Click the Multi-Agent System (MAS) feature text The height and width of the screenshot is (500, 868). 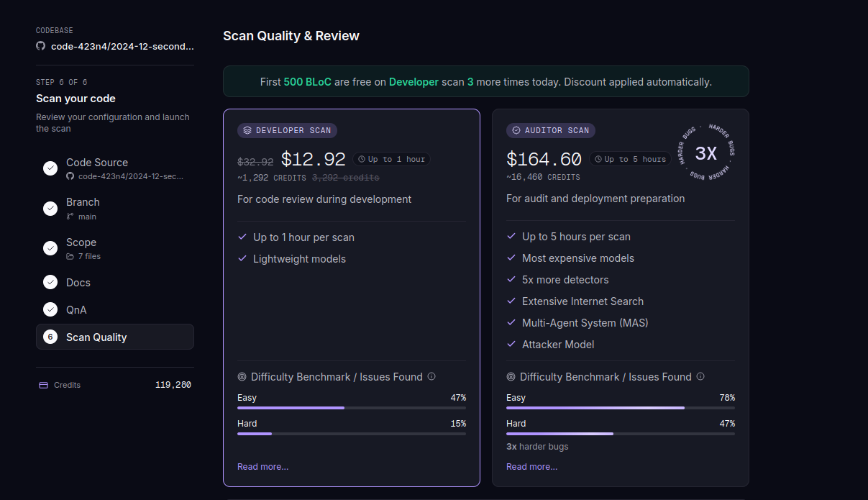click(585, 322)
